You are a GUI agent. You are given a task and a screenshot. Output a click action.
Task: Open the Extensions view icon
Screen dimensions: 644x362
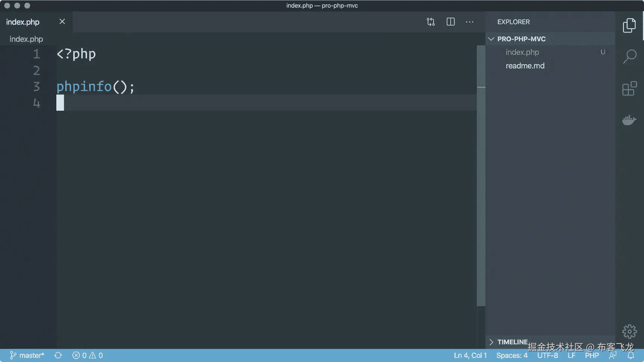629,89
